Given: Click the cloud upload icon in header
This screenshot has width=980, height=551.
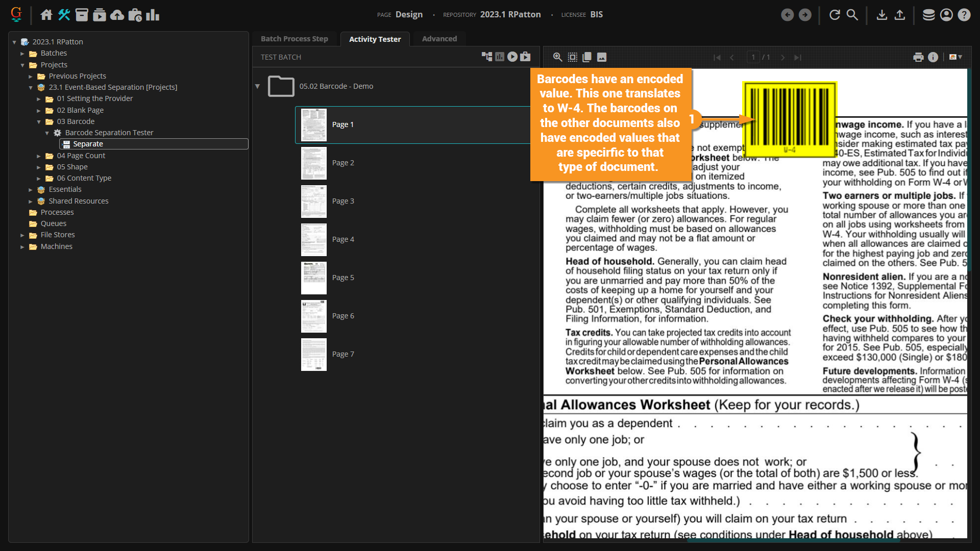Looking at the screenshot, I should 117,15.
